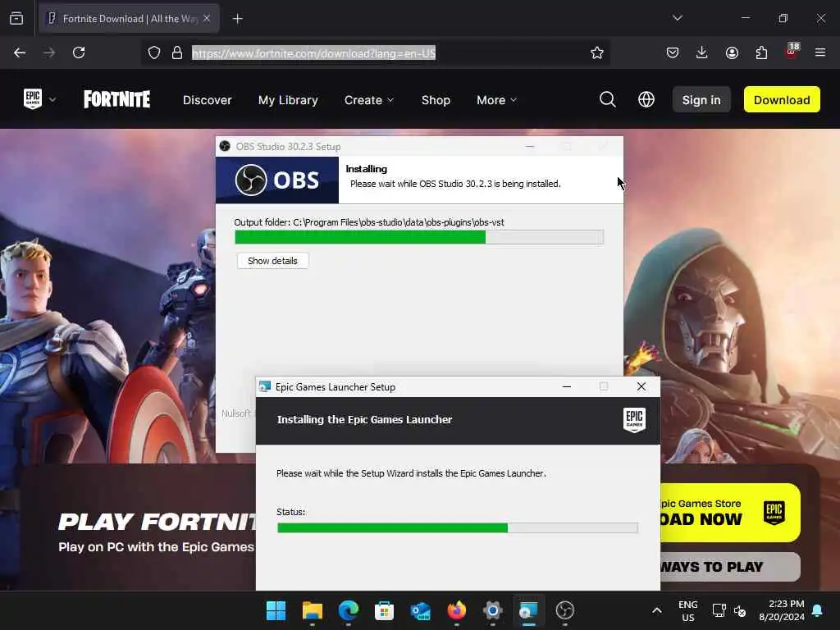Screen dimensions: 840x630
Task: Expand the More dropdown menu
Action: click(496, 100)
